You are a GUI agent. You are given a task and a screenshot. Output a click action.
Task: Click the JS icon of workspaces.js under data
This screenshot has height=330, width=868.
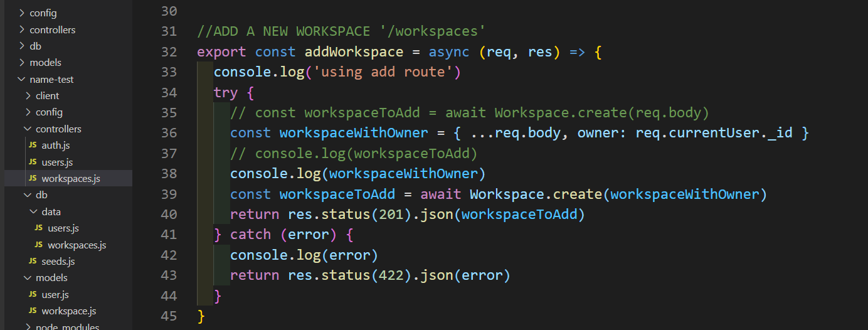pyautogui.click(x=39, y=245)
